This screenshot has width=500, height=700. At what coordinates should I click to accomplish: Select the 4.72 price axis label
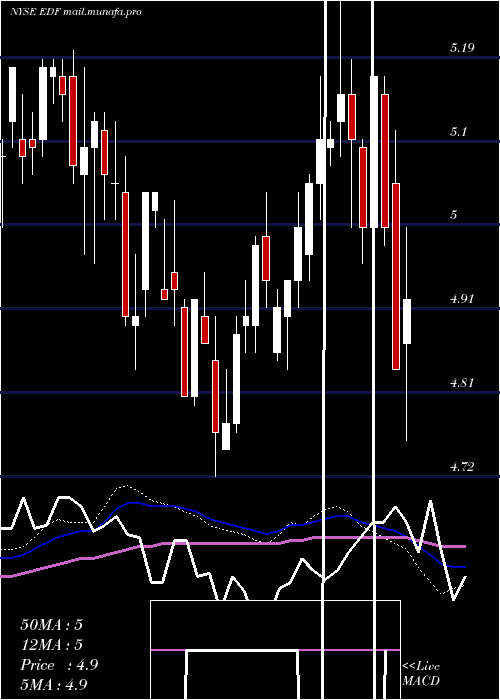point(462,467)
